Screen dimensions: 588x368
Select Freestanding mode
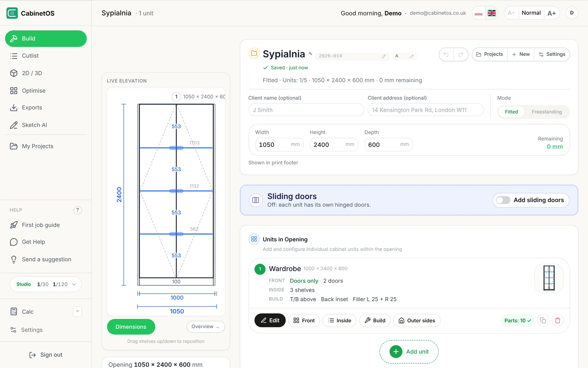547,112
